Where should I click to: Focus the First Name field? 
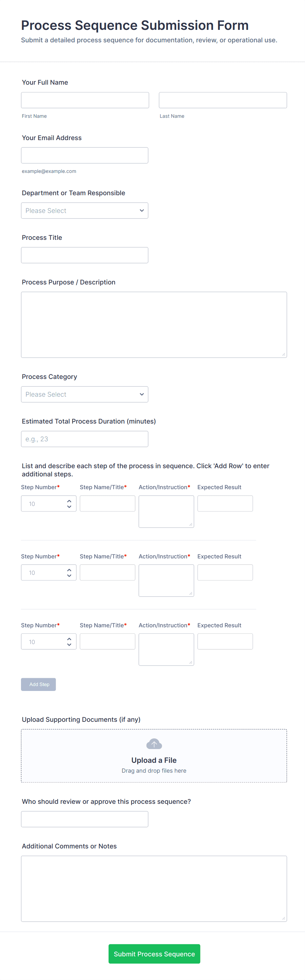tap(85, 100)
